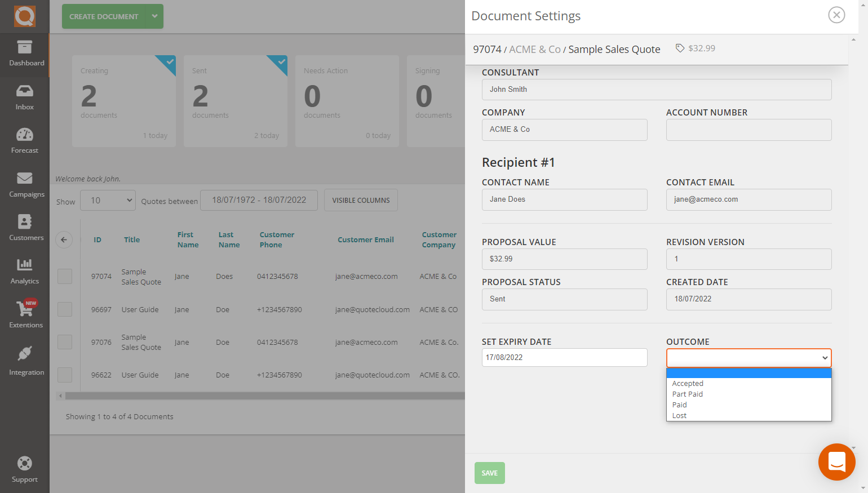Open Integration settings
Screen dimensions: 868x493
25,359
